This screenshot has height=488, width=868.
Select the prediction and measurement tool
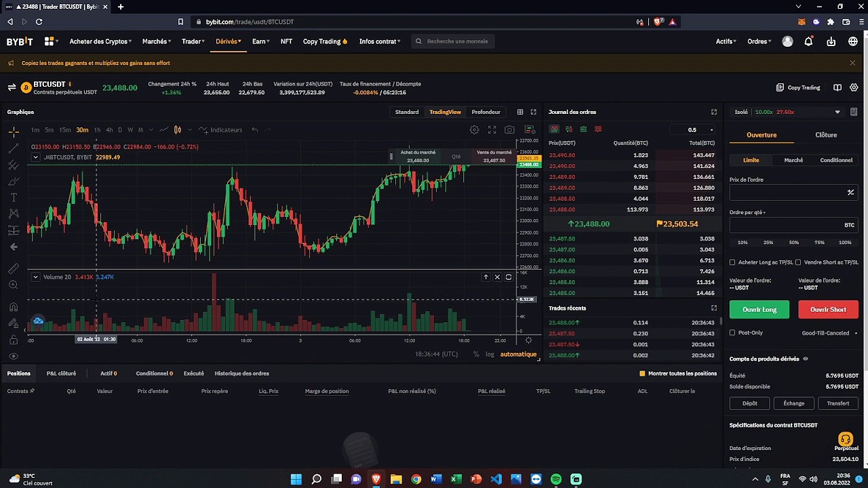tap(14, 230)
